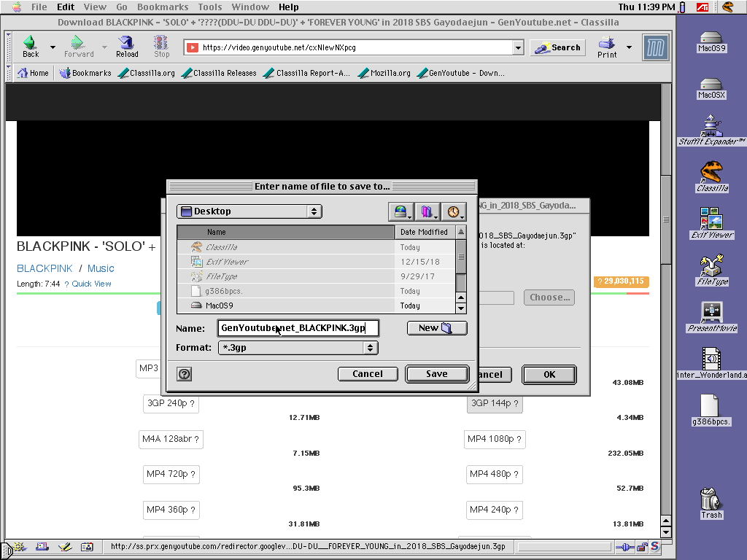The image size is (747, 560).
Task: Click the BLACKPINK channel link
Action: point(44,268)
